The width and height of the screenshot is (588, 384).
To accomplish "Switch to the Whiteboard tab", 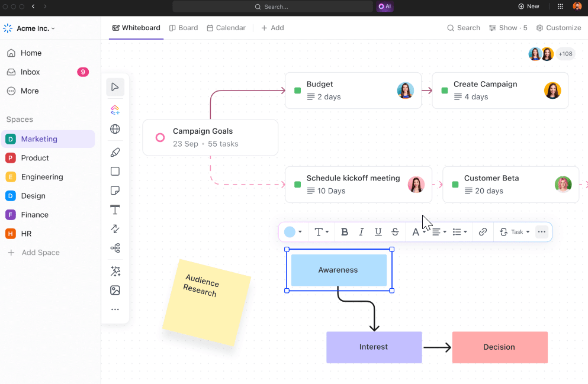I will click(x=137, y=28).
